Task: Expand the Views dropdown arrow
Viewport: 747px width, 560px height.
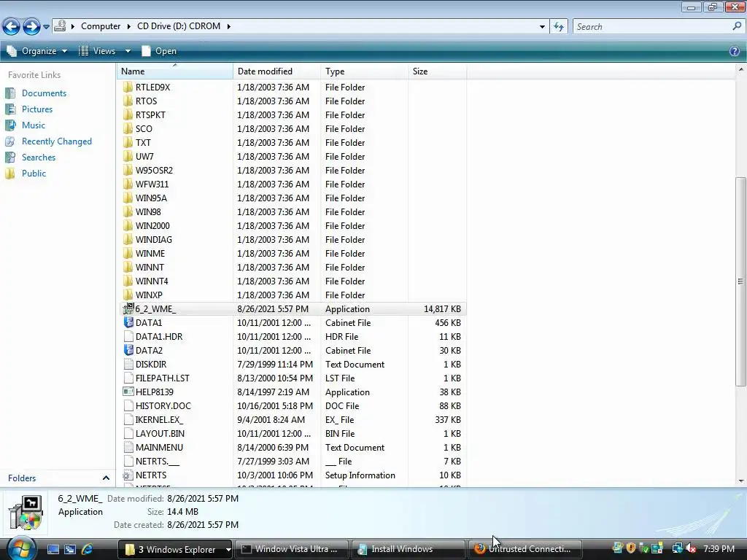Action: 128,51
